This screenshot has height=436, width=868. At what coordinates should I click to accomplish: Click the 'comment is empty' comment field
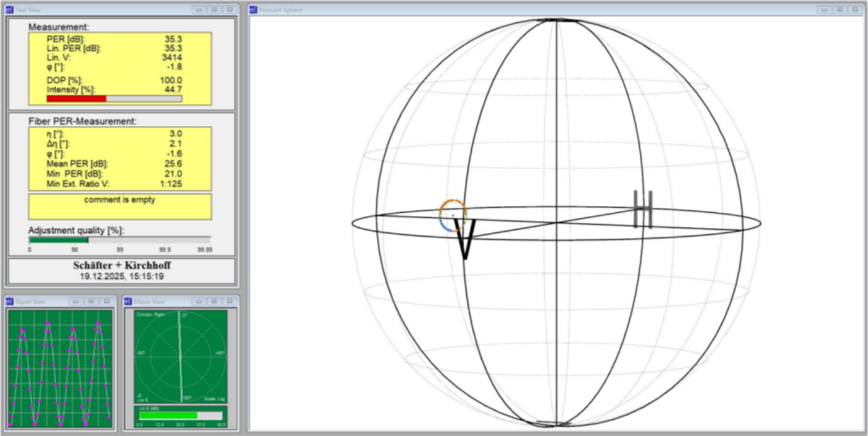(x=120, y=206)
